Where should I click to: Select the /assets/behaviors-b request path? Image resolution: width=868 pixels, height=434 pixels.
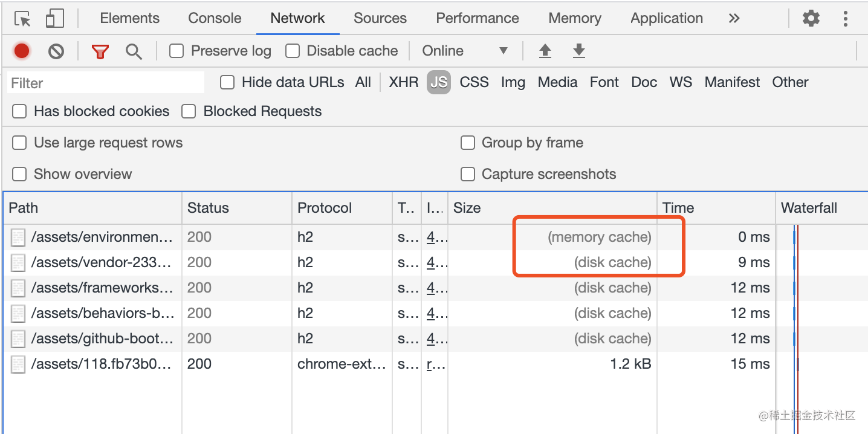(103, 313)
